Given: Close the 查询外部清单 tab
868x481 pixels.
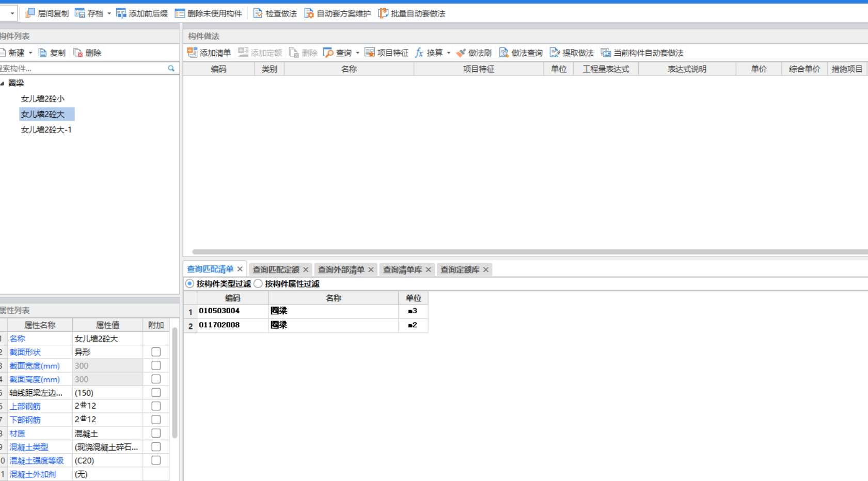Looking at the screenshot, I should tap(371, 269).
